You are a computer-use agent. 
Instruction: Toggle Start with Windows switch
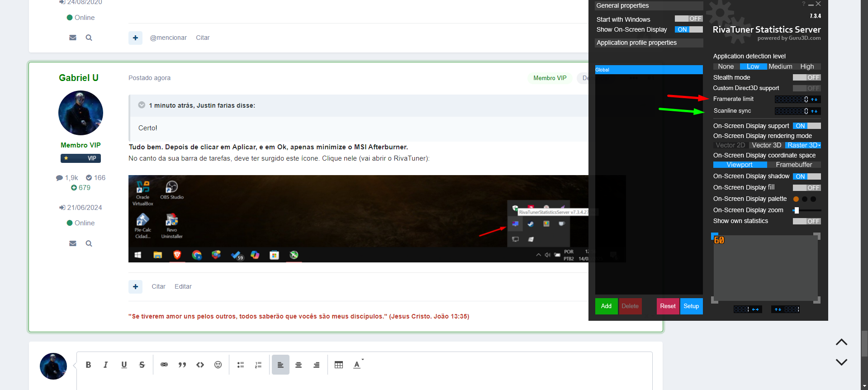688,19
